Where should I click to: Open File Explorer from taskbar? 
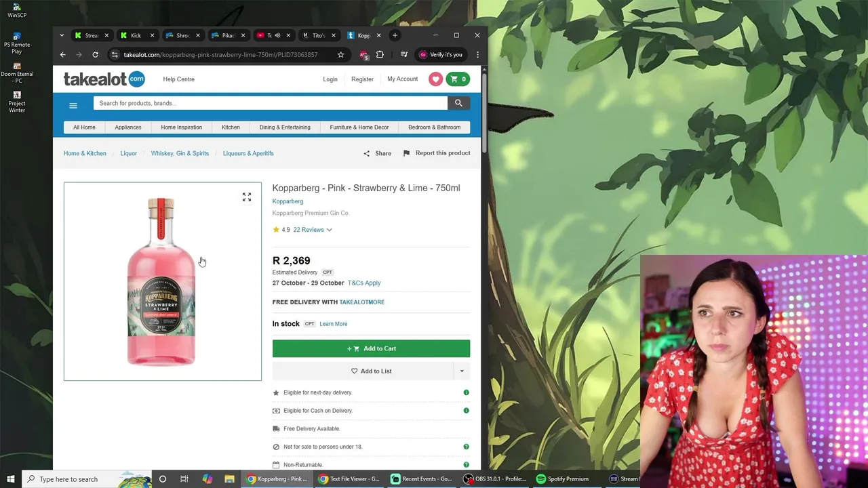point(229,479)
